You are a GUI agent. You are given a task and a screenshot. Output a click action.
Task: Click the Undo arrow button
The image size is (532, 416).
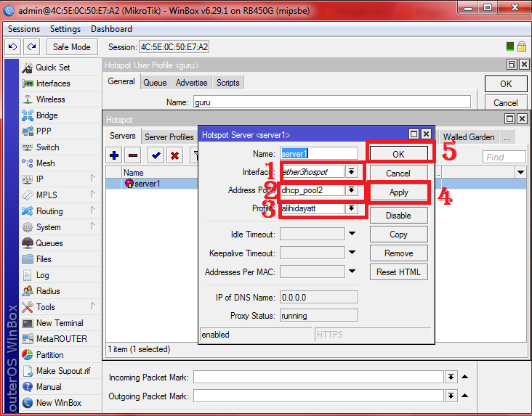coord(12,46)
